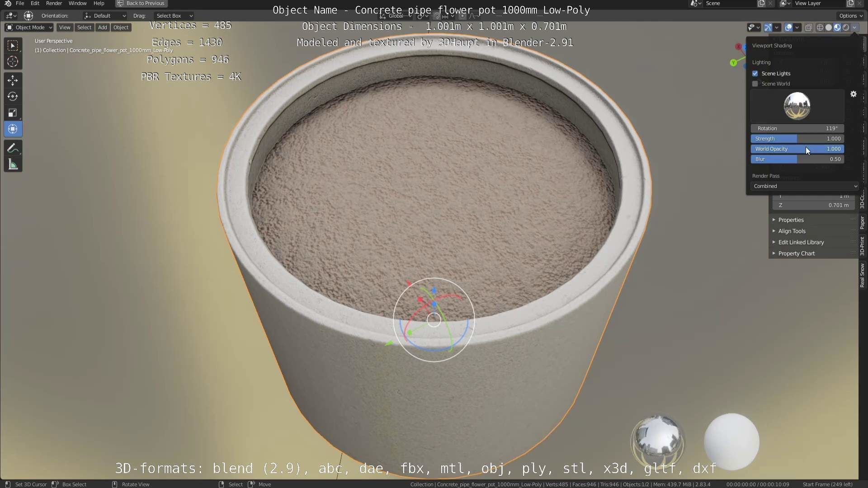Open the Edit menu
Viewport: 868px width, 488px height.
[35, 3]
